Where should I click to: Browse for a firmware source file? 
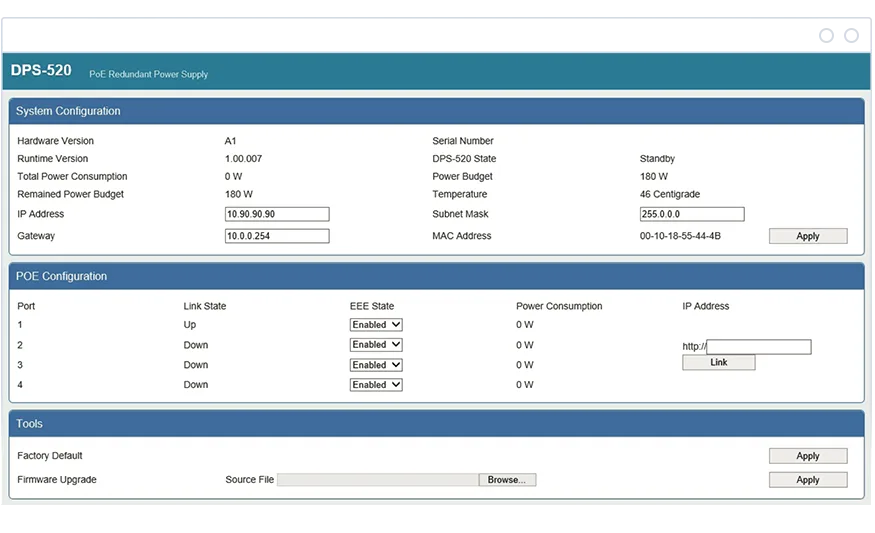(x=507, y=480)
